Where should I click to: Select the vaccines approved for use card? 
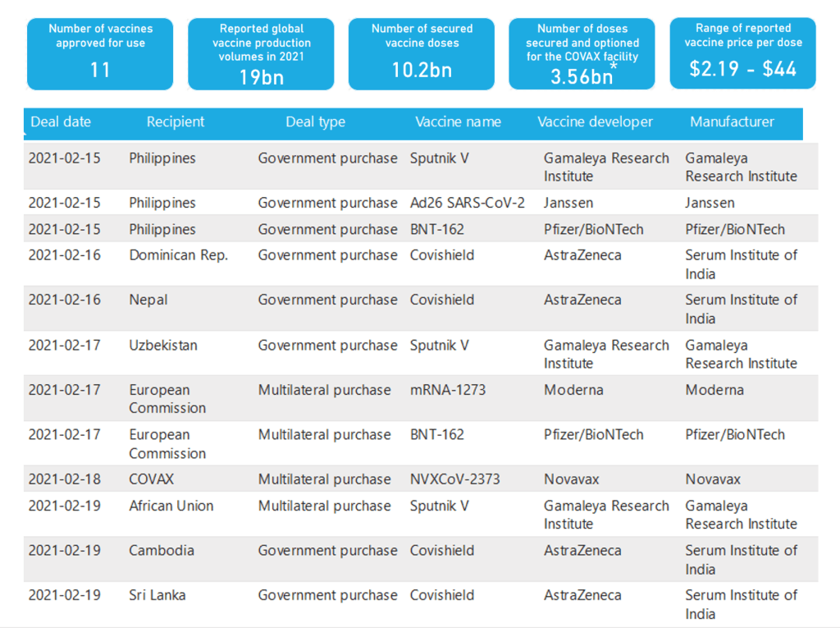coord(100,53)
